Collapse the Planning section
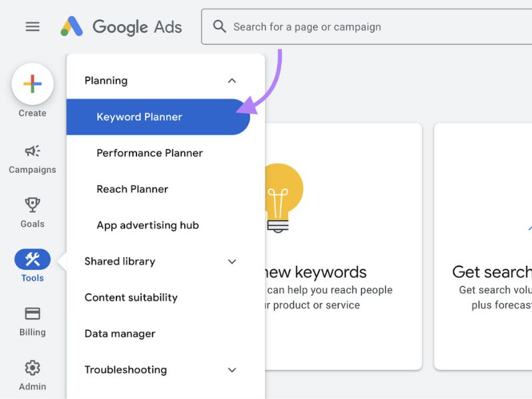The height and width of the screenshot is (399, 532). pyautogui.click(x=232, y=80)
